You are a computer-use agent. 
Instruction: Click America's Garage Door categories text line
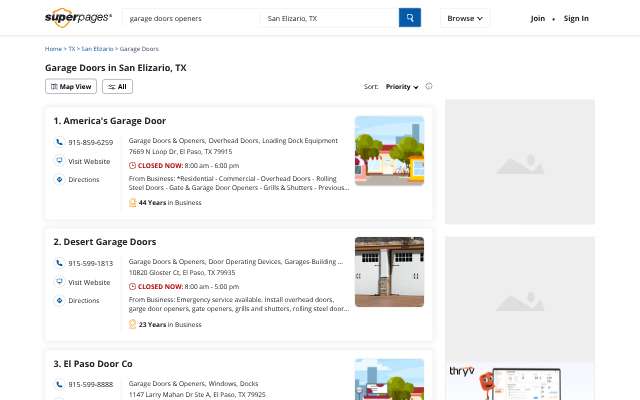point(233,140)
